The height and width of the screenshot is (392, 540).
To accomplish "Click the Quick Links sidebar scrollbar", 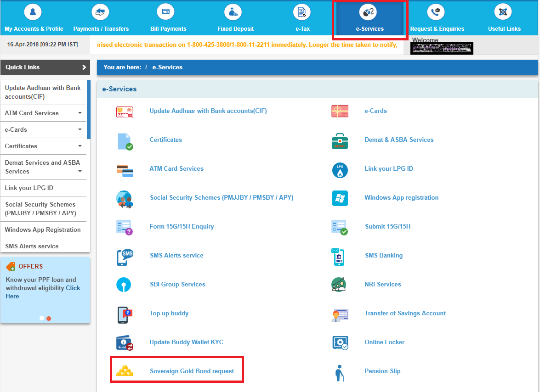I will click(89, 109).
